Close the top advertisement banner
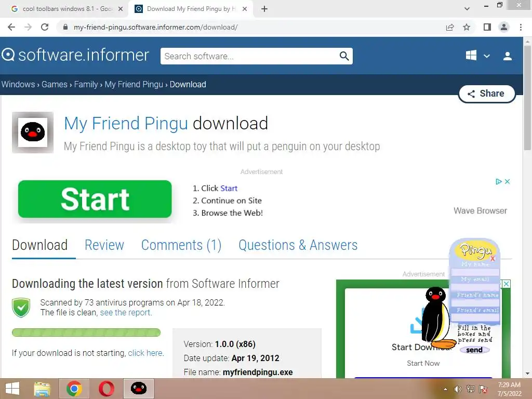Viewport: 532px width, 399px height. coord(507,181)
